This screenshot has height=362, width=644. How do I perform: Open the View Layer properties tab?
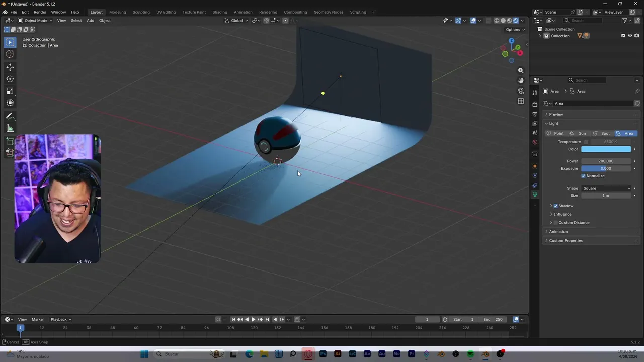pyautogui.click(x=535, y=124)
